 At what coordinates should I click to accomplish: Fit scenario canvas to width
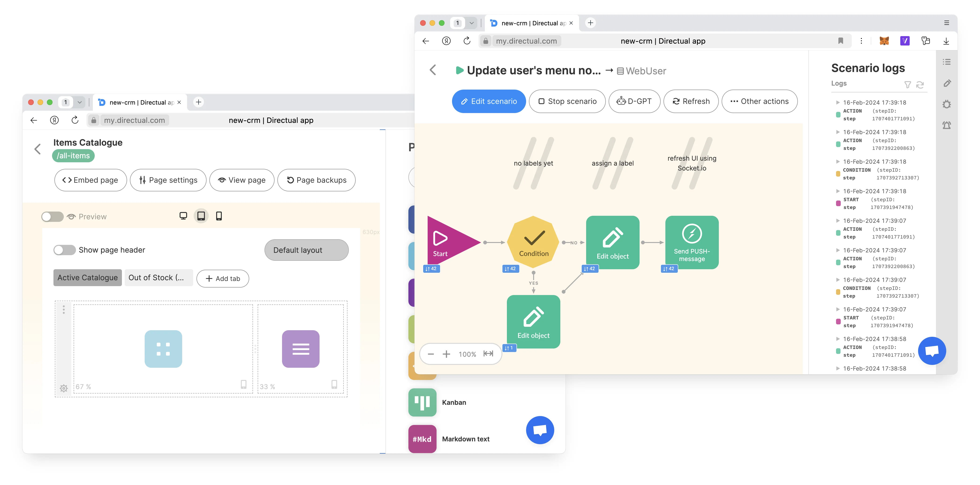click(488, 354)
